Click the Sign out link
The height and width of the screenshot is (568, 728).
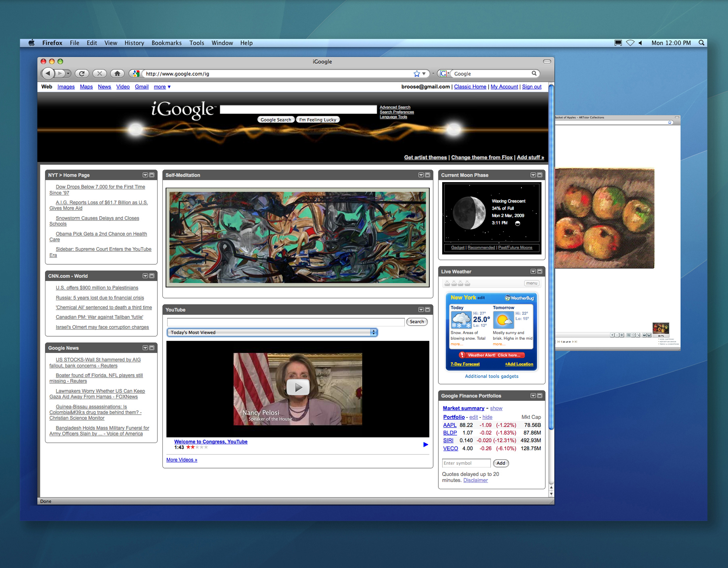tap(532, 87)
